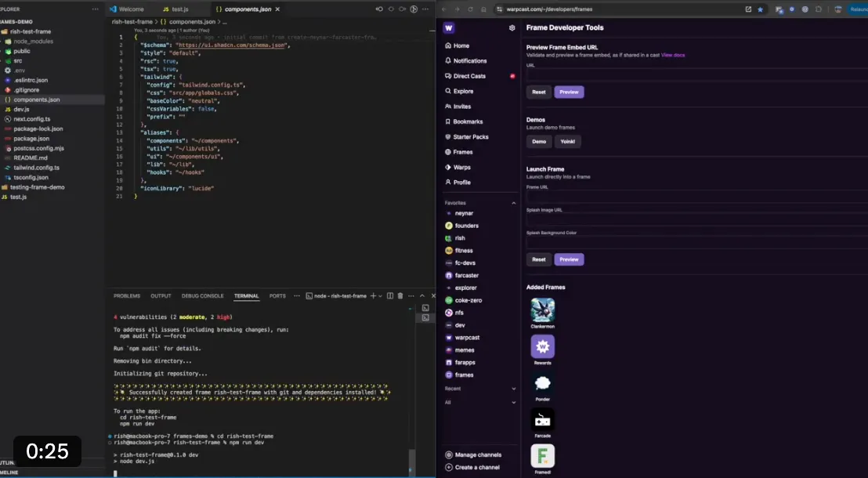This screenshot has width=868, height=478.
Task: Kill terminal with trash icon
Action: 400,295
